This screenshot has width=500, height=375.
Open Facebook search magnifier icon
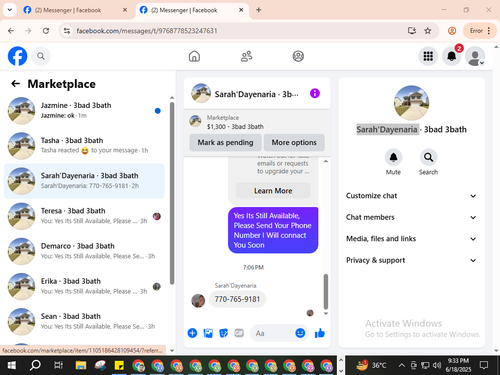(41, 56)
